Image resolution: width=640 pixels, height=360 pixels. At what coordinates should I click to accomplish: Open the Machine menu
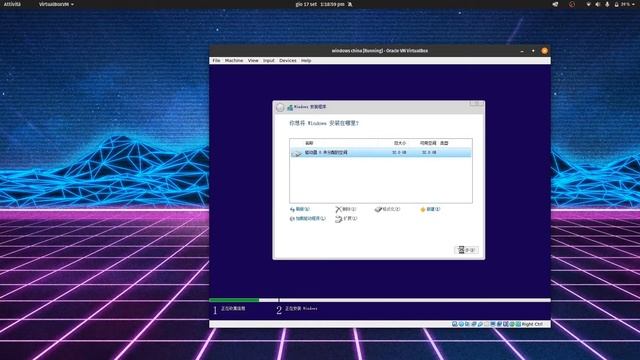click(234, 60)
